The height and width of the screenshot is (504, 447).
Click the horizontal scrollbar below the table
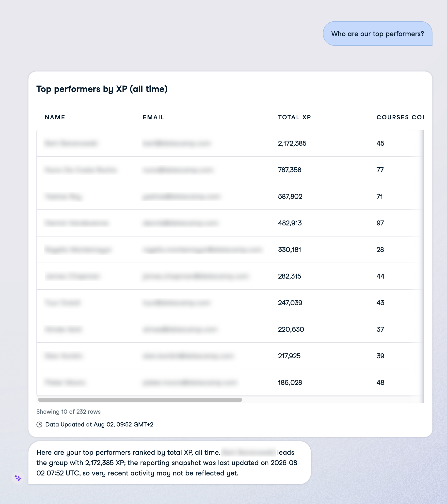coord(140,400)
